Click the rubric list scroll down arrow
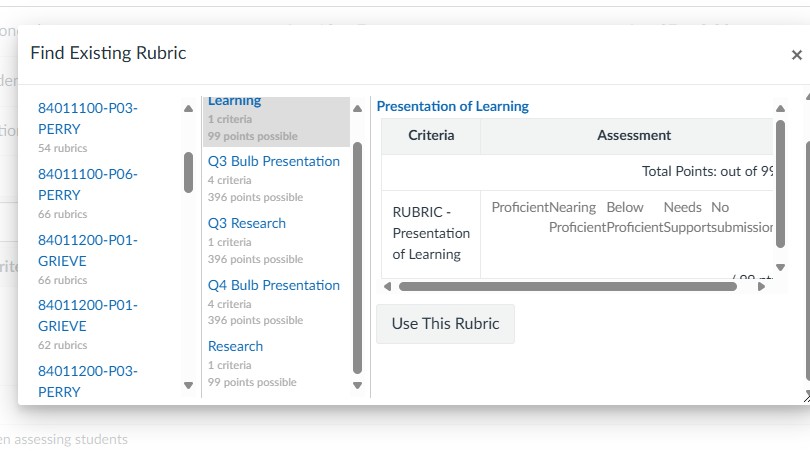Viewport: 810px width, 457px height. coord(358,385)
